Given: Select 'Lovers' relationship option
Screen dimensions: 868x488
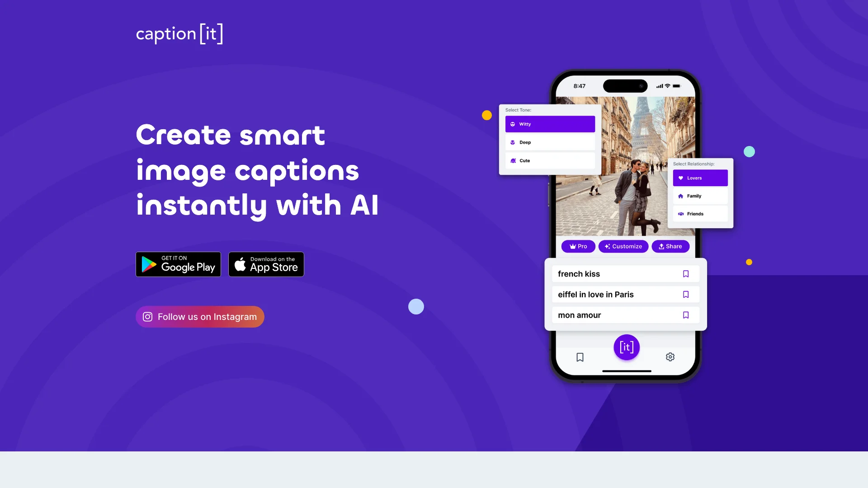Looking at the screenshot, I should [700, 178].
